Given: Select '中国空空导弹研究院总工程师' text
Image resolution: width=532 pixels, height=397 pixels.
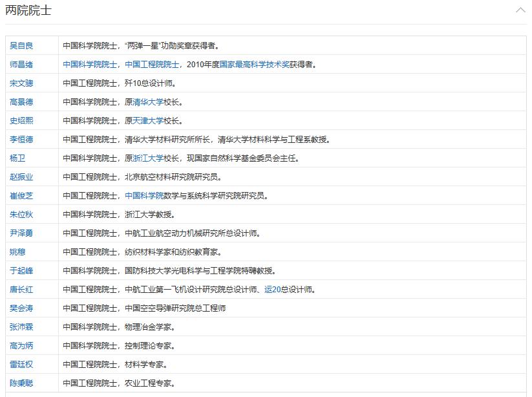Looking at the screenshot, I should pyautogui.click(x=175, y=308).
